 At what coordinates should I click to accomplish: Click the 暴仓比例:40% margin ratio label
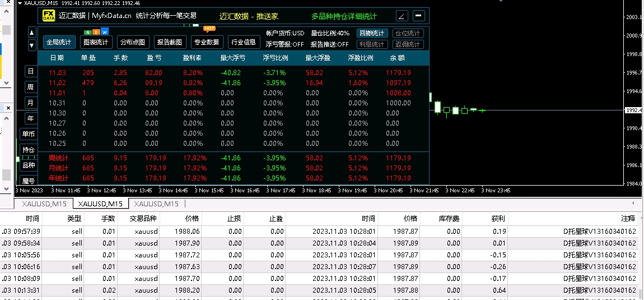tap(330, 33)
